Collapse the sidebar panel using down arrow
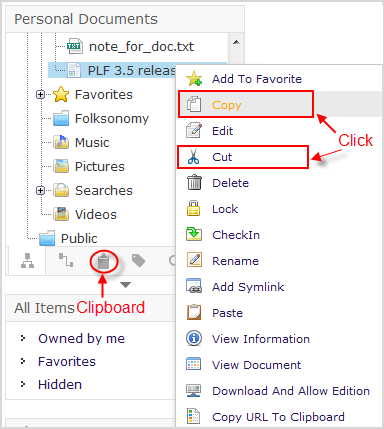 coord(125,285)
